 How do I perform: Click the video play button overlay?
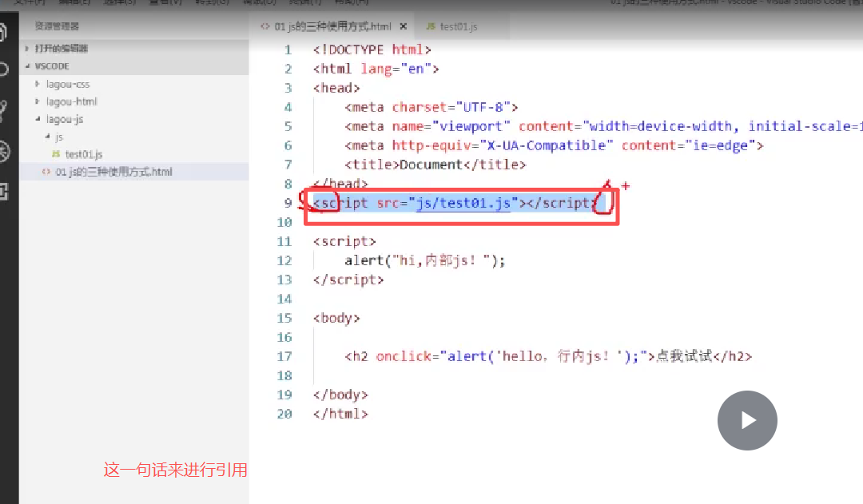pos(747,420)
